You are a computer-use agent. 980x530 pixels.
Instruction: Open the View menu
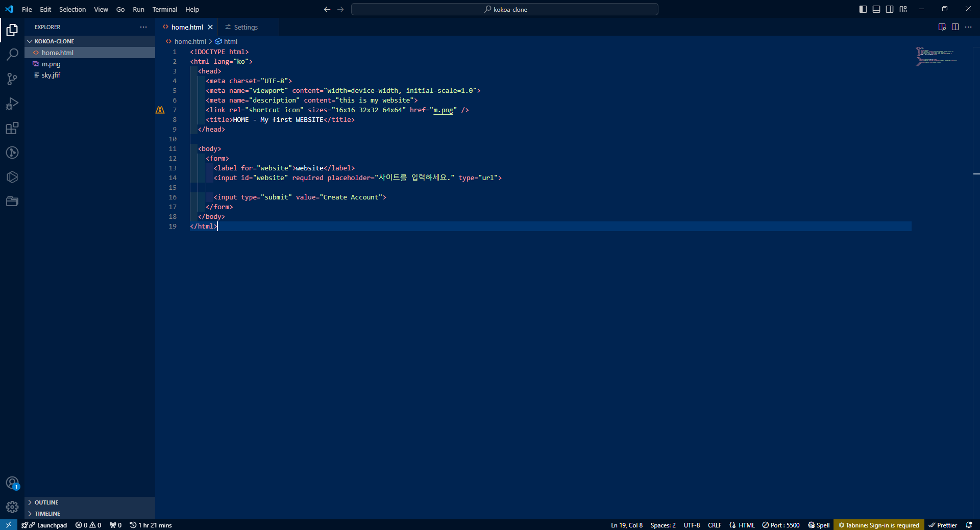pos(101,9)
